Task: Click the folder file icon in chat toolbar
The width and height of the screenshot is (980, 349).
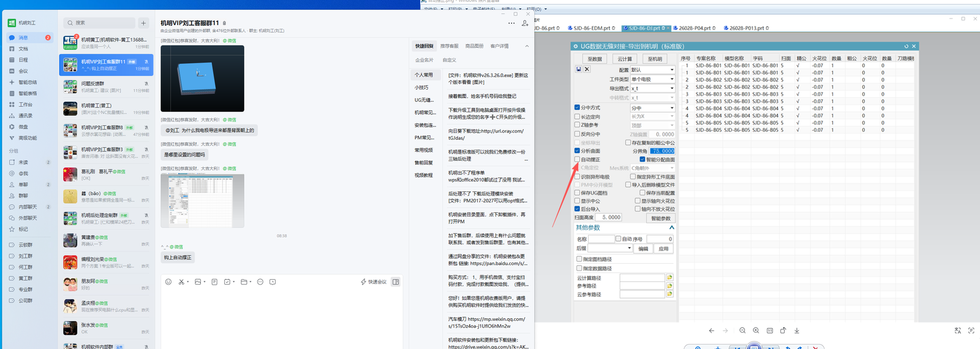Action: 244,282
